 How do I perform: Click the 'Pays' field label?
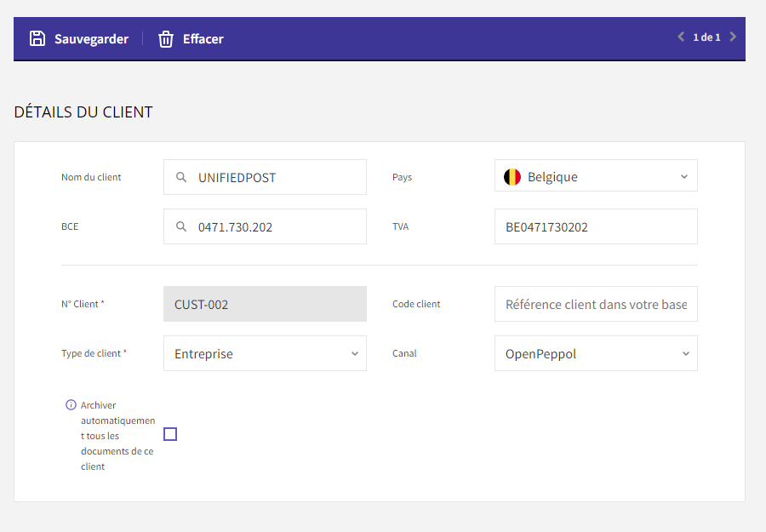(402, 177)
